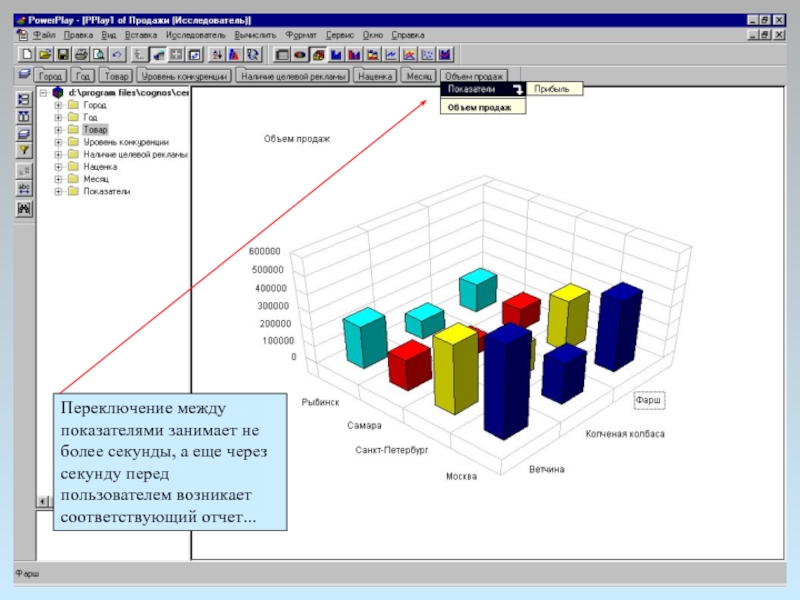800x600 pixels.
Task: Expand the Уровень конкуренции tree folder
Action: click(58, 142)
